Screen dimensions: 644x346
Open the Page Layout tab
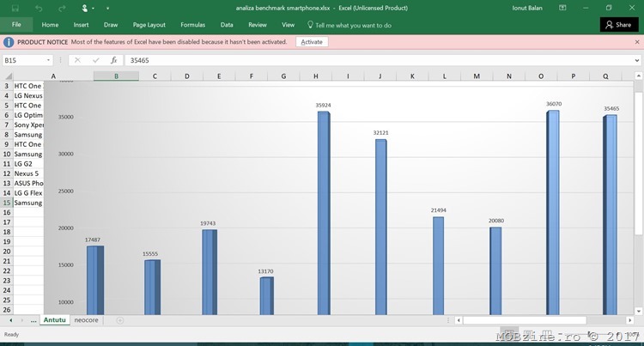[x=149, y=25]
